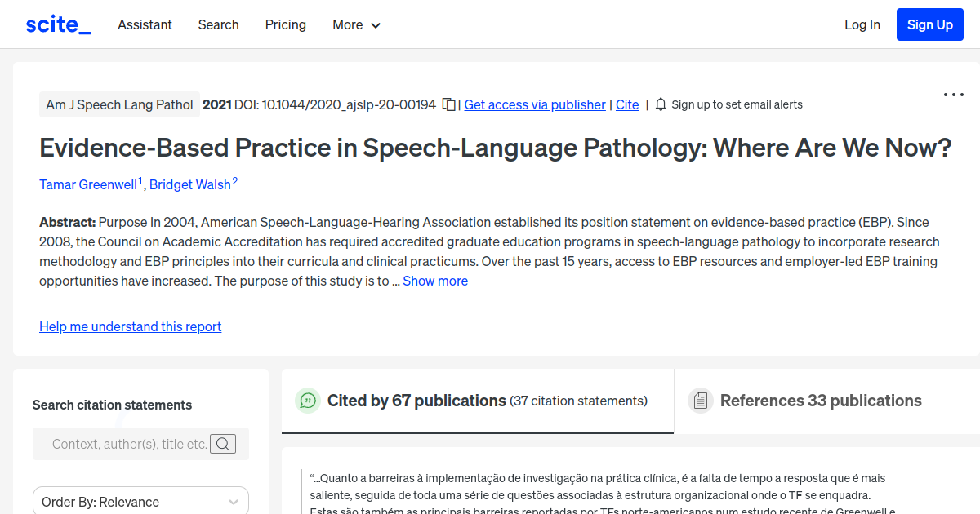Open the Assistant menu item
Screen dimensions: 980x514
145,24
